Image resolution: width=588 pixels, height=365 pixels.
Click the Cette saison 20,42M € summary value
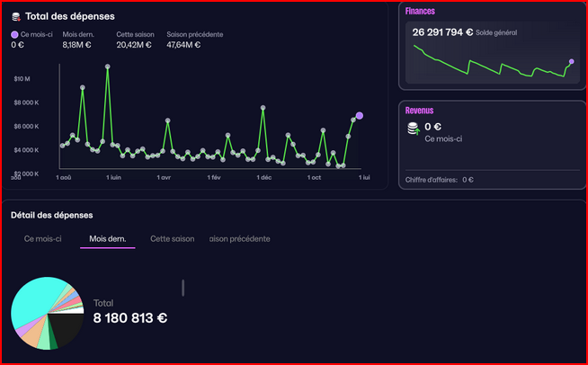(133, 44)
